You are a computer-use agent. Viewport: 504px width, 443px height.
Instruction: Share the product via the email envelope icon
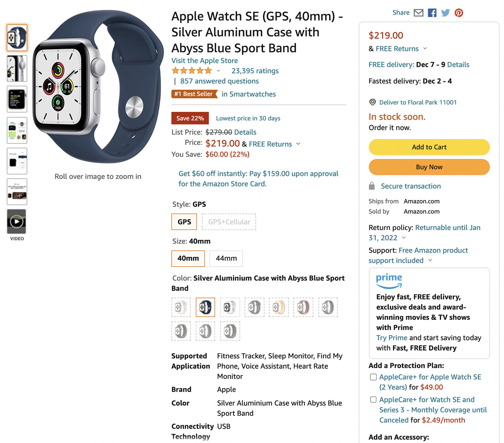[418, 13]
